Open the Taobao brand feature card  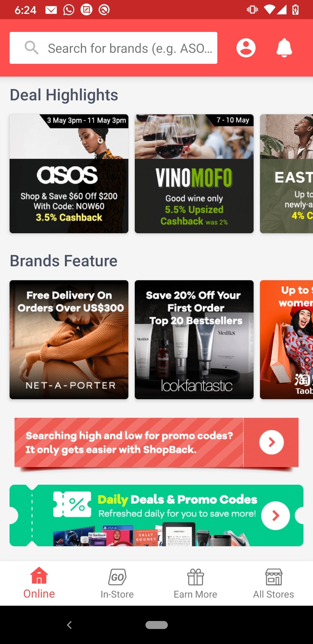(287, 340)
